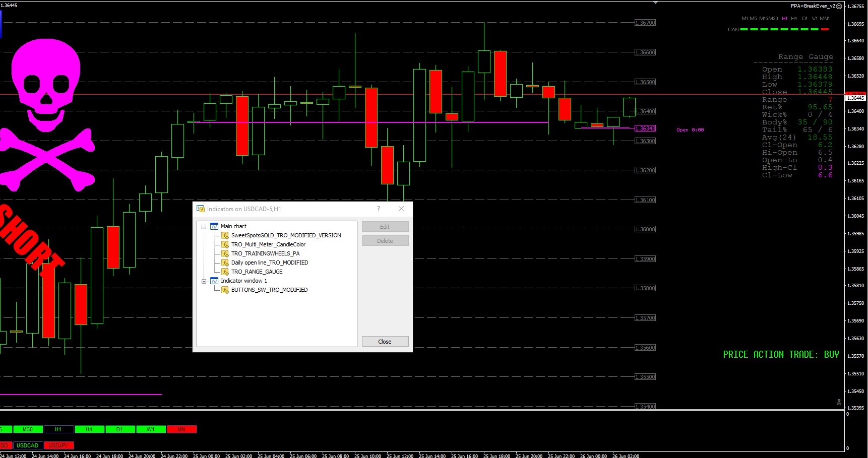Click the BUTTONS_SW_TRO_MODIFIED indicator icon

pos(225,290)
